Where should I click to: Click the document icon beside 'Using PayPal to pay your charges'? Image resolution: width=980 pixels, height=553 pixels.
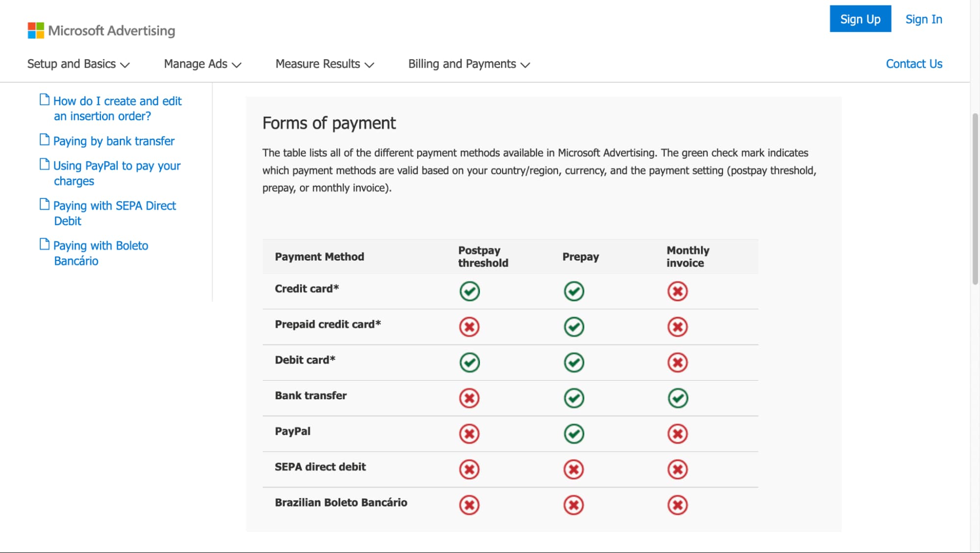(x=45, y=165)
